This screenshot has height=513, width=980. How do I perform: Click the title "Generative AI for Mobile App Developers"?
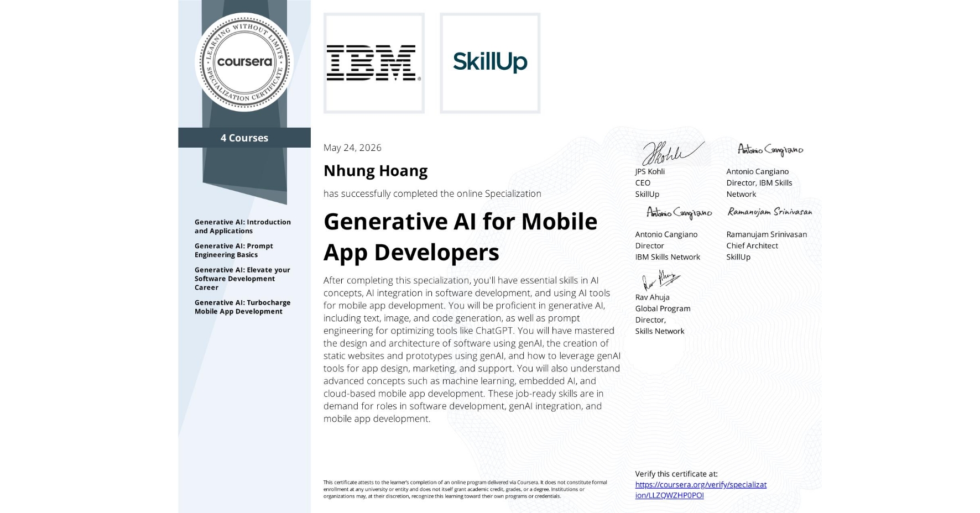coord(460,237)
